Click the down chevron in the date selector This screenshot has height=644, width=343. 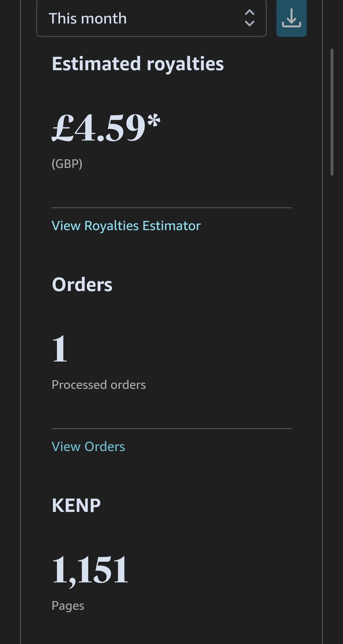[x=250, y=24]
